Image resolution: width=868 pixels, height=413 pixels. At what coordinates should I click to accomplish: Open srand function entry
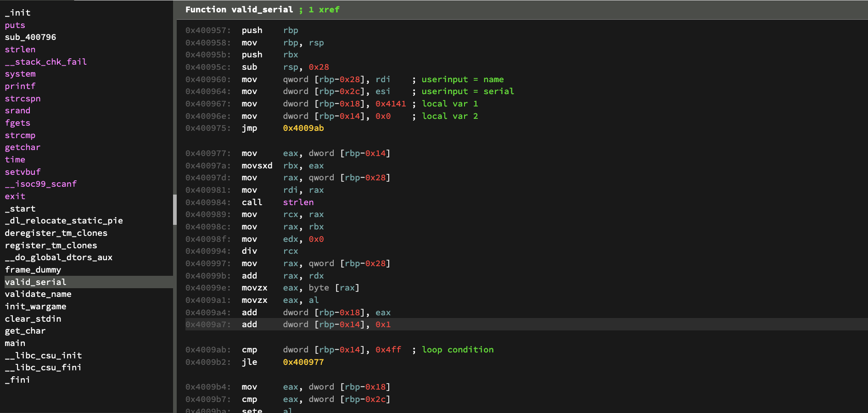coord(17,111)
